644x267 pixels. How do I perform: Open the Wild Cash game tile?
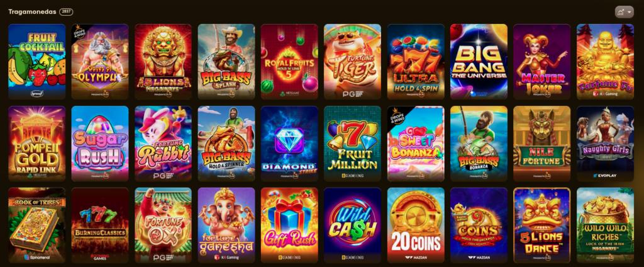(x=352, y=225)
